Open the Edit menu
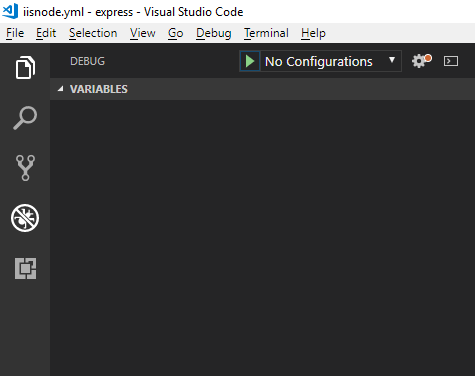475x376 pixels. (x=46, y=33)
